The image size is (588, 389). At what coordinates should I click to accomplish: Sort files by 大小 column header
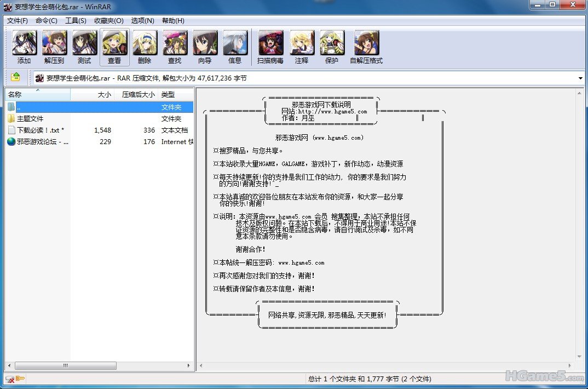click(x=92, y=95)
